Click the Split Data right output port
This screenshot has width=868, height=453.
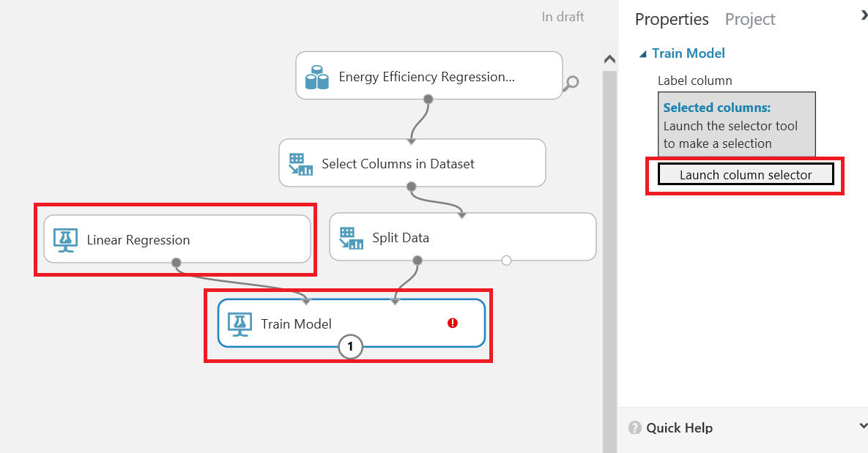506,261
